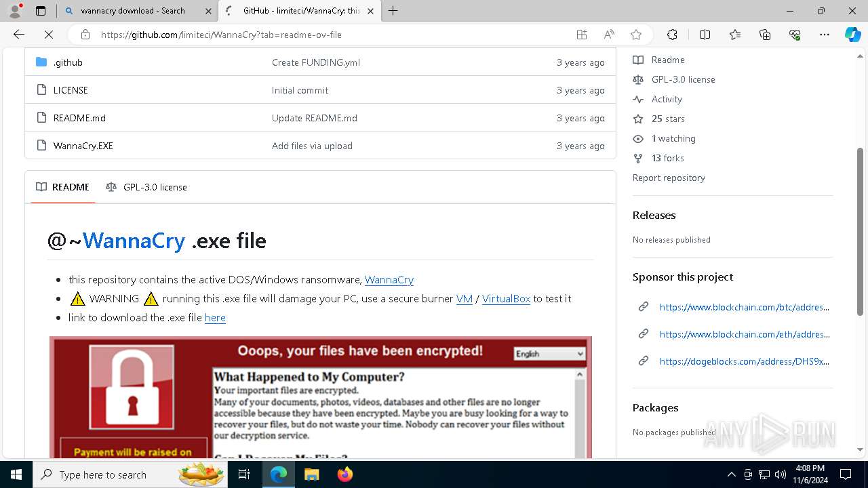
Task: Open the blockchain.com btc sponsor link
Action: click(744, 307)
